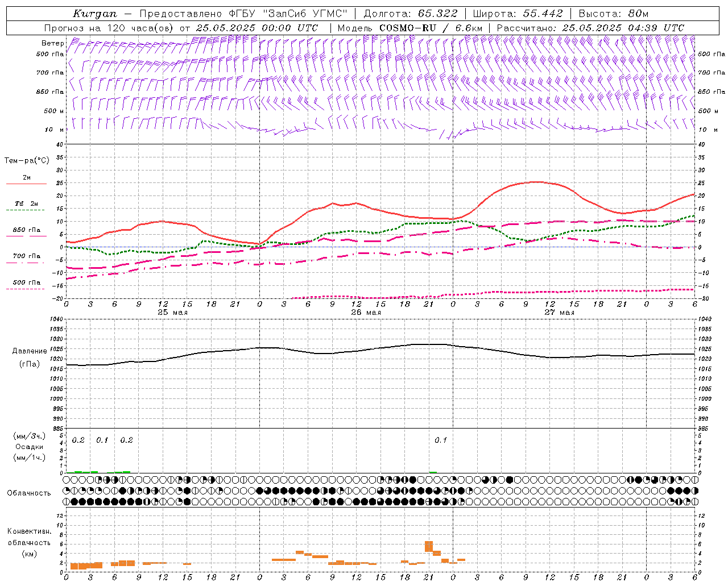
Task: Click the calculation time "25.05.2025 04:39 UTC"
Action: (x=623, y=27)
